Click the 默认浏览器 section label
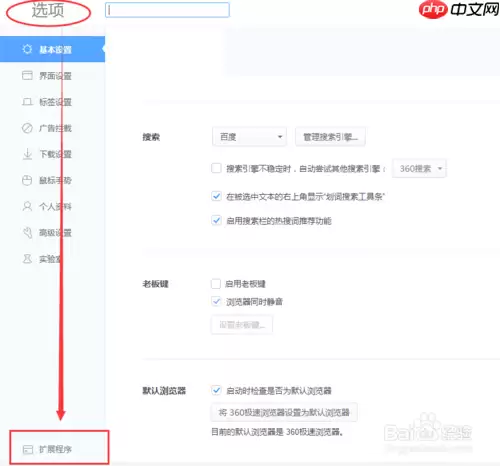The image size is (500, 466). point(164,391)
